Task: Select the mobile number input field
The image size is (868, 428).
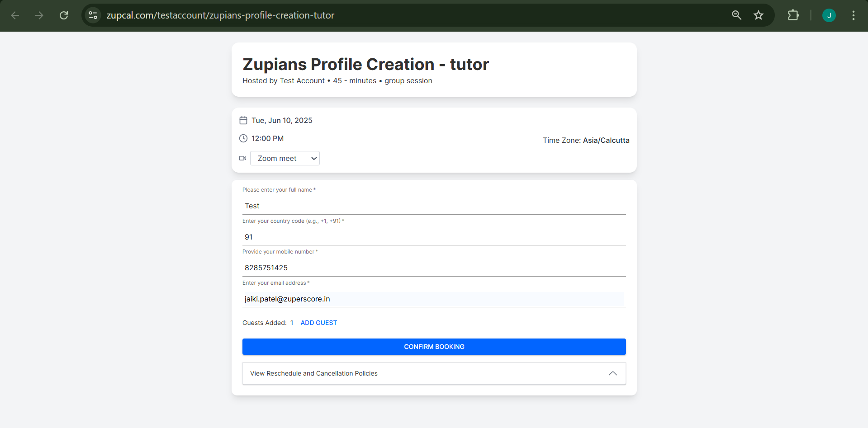Action: (434, 268)
